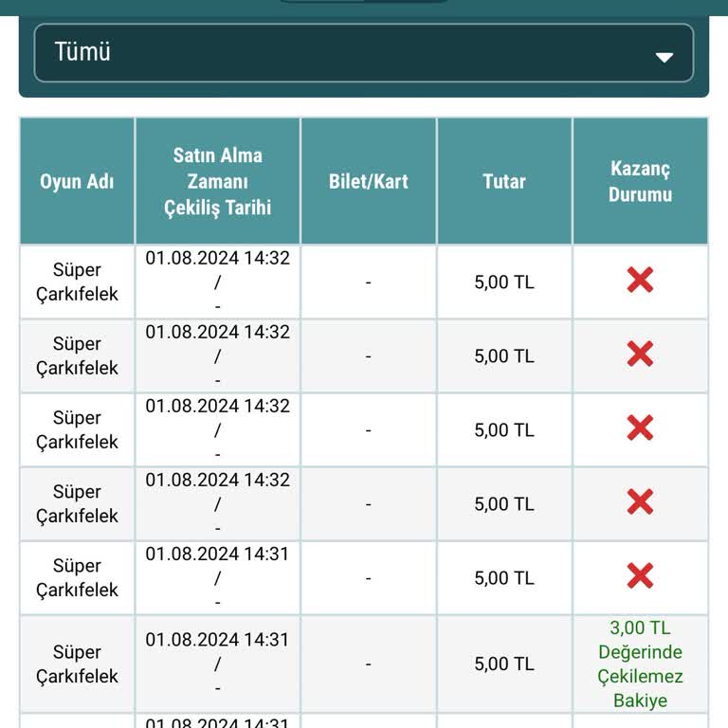
Task: Click the 5,00 TL amount in first row
Action: pos(504,282)
